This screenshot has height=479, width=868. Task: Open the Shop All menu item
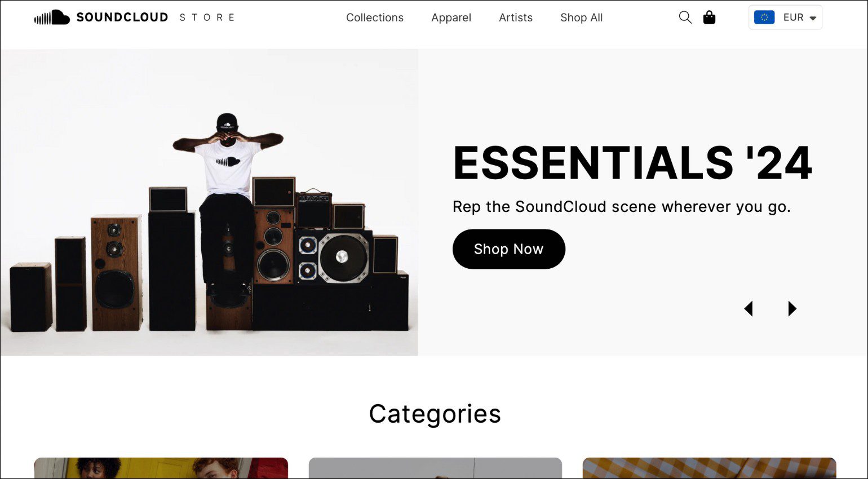[x=581, y=17]
